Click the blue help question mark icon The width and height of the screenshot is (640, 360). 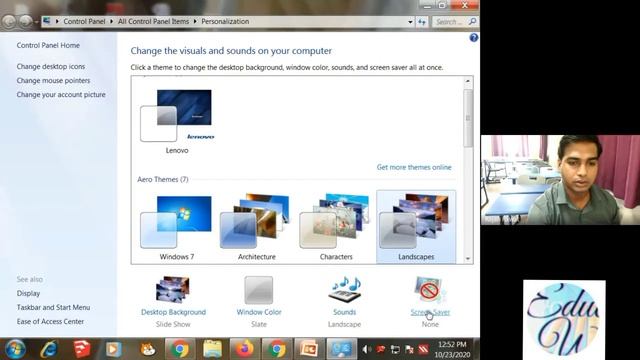(x=473, y=38)
